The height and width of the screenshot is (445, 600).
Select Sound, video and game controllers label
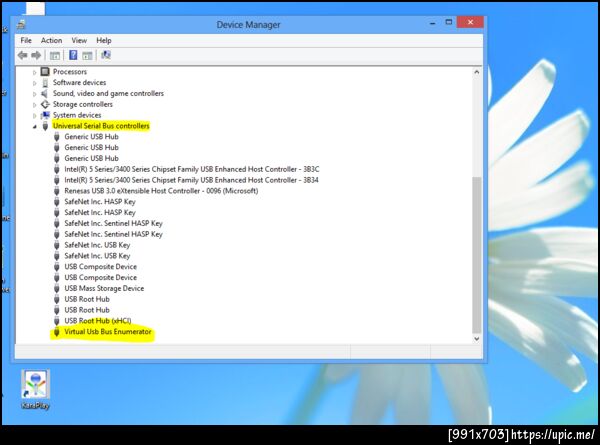(108, 93)
